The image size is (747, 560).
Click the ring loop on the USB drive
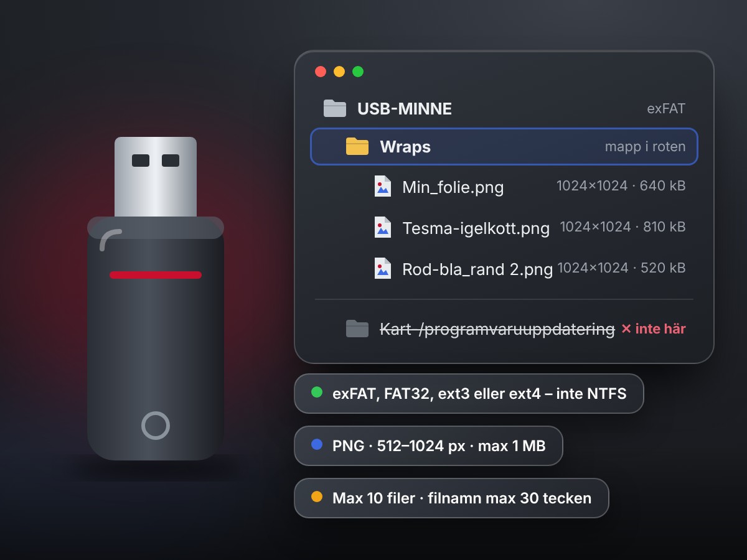click(x=156, y=426)
